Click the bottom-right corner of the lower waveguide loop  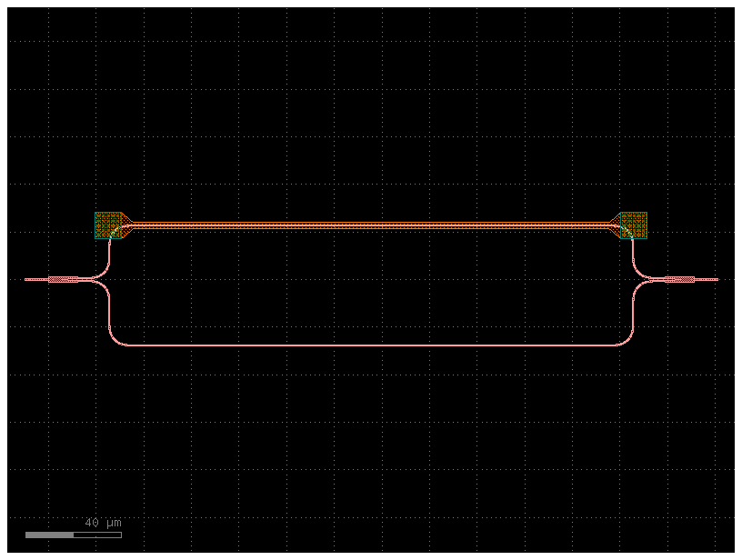625,342
